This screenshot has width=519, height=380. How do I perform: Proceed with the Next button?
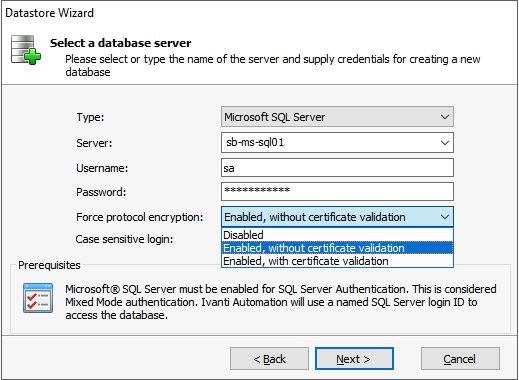pyautogui.click(x=354, y=359)
